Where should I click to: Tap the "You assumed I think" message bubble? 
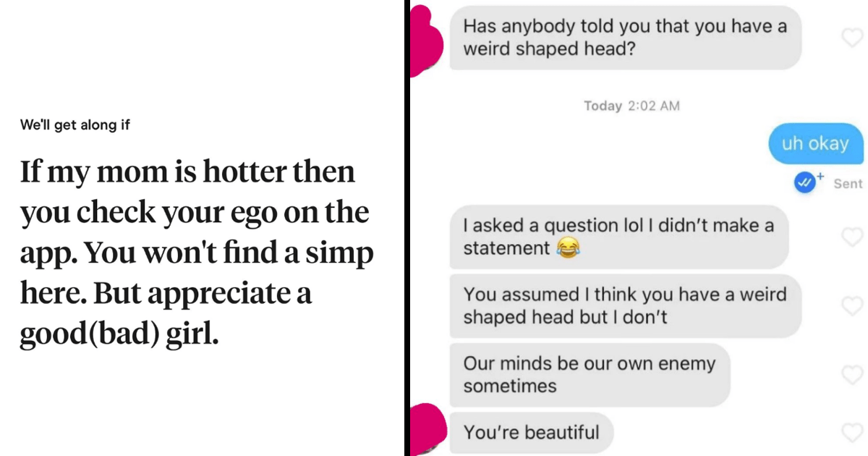[624, 306]
